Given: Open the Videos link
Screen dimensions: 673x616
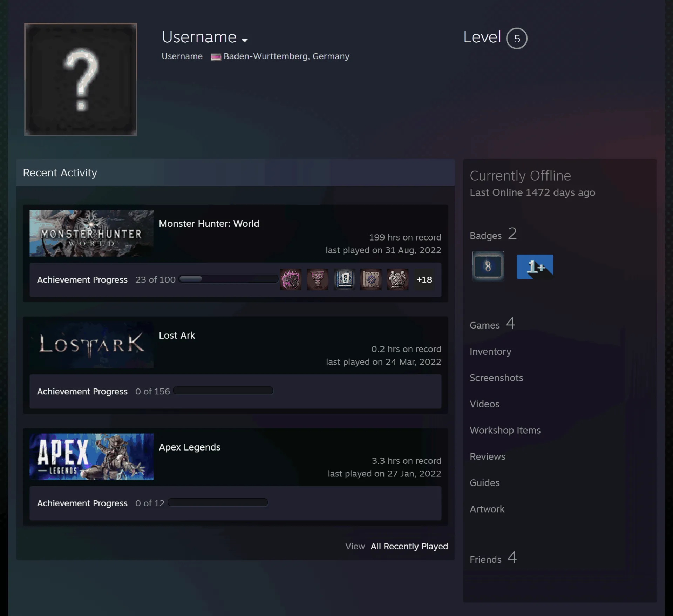Looking at the screenshot, I should click(x=484, y=404).
